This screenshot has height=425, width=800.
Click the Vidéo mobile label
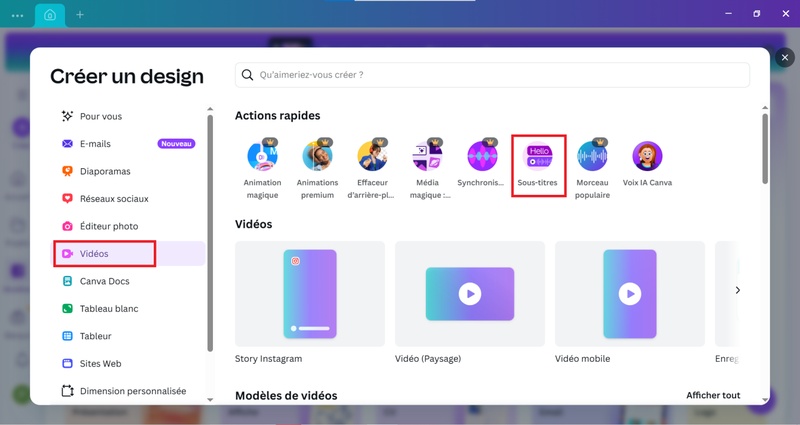coord(583,359)
